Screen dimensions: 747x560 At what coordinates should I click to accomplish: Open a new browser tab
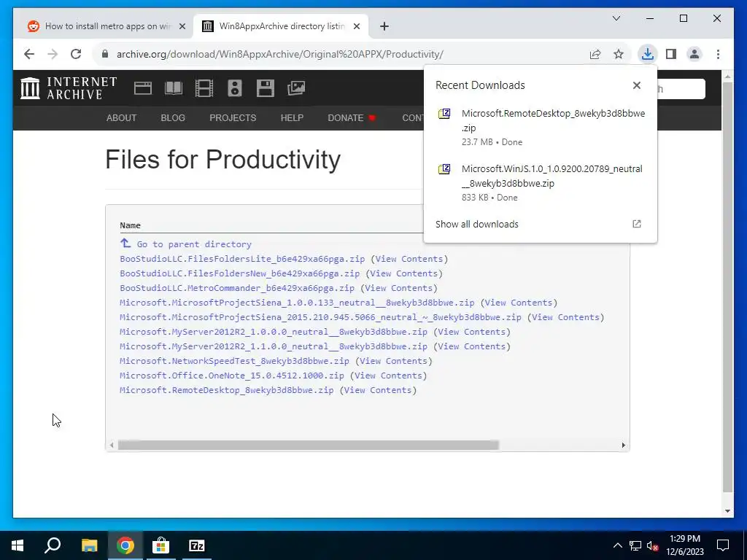384,27
